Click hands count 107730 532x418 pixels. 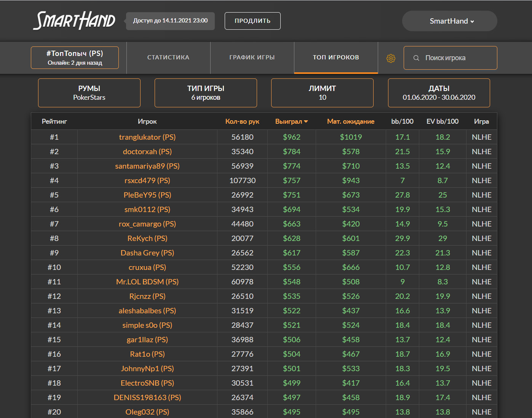coord(243,180)
